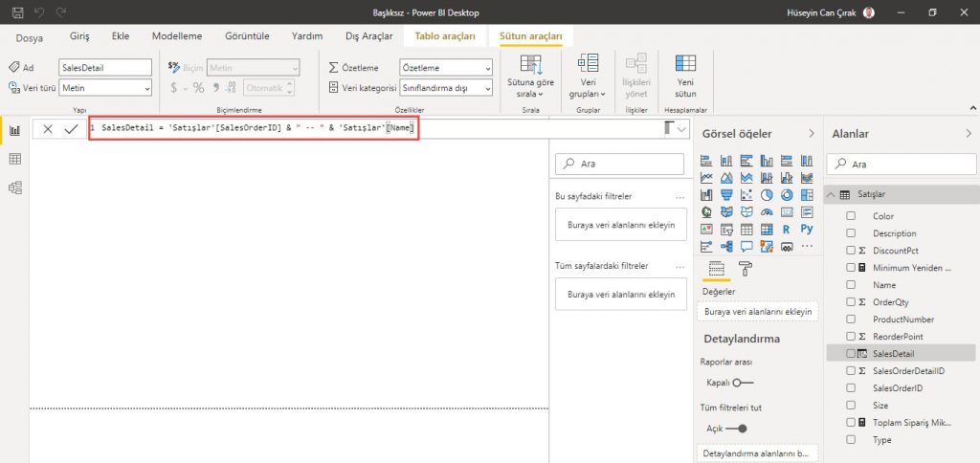This screenshot has height=463, width=980.
Task: Open Veri grupları dropdown
Action: pyautogui.click(x=588, y=77)
